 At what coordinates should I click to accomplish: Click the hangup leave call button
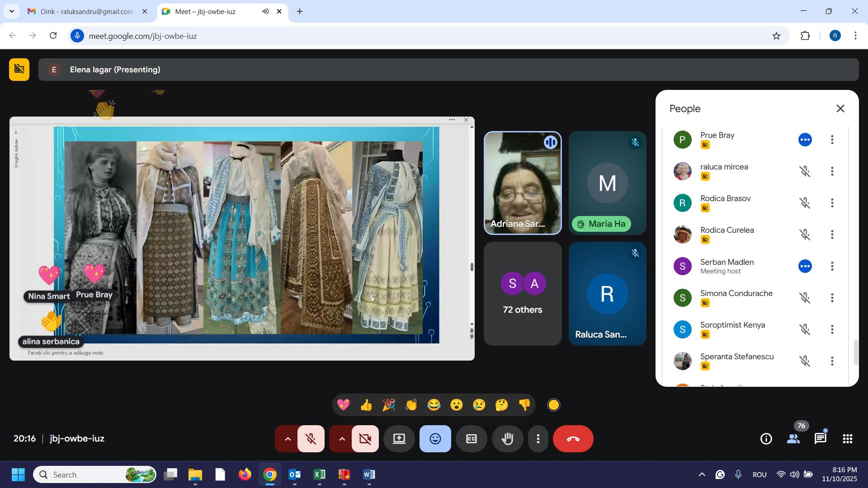pos(573,439)
